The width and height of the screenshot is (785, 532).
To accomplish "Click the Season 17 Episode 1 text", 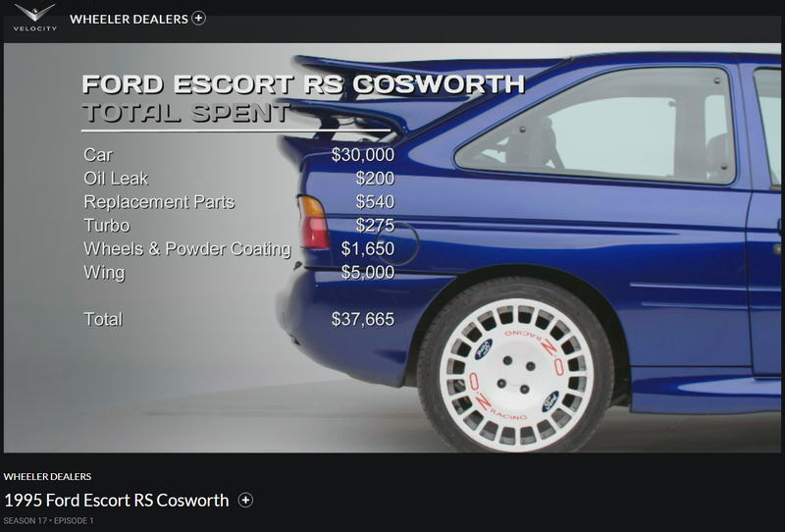I will pos(48,520).
